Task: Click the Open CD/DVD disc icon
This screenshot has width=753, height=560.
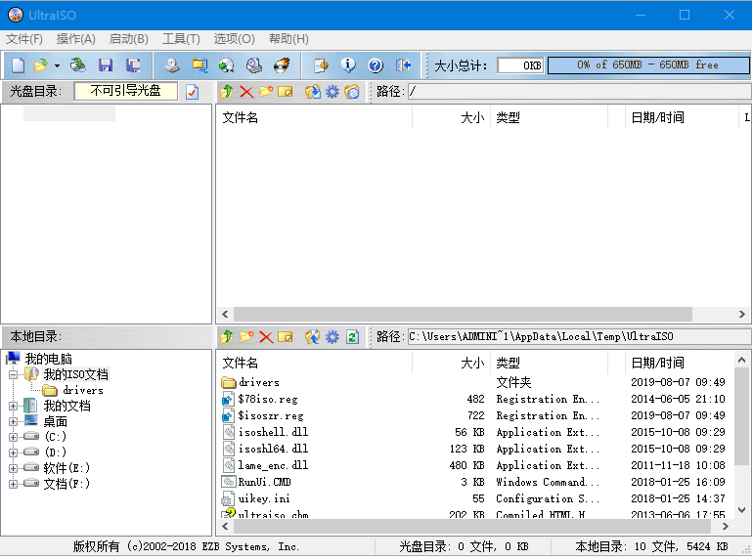Action: coord(78,65)
